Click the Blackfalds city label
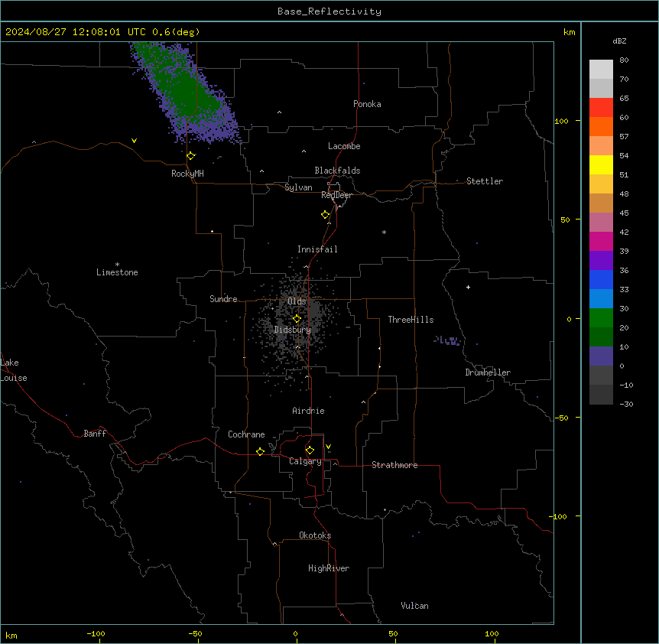 (337, 171)
